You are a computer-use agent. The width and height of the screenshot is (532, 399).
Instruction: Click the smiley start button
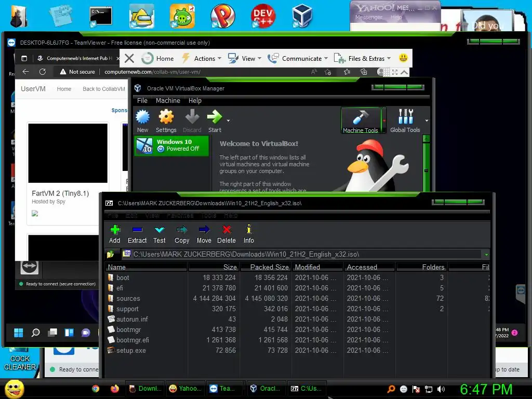point(14,389)
